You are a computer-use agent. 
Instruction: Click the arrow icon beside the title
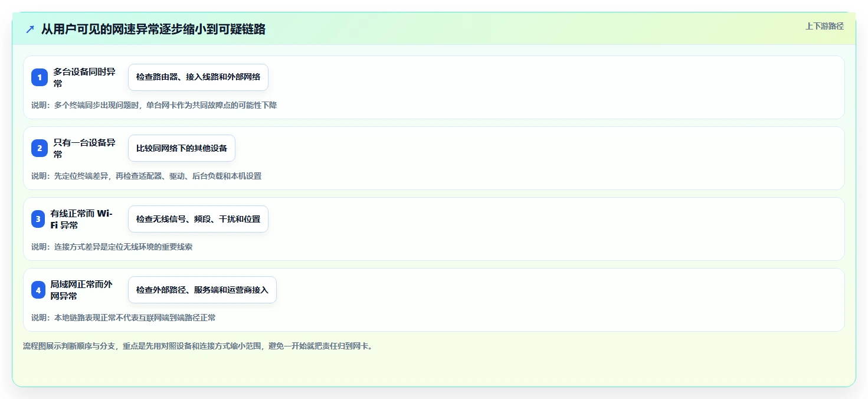pyautogui.click(x=30, y=30)
